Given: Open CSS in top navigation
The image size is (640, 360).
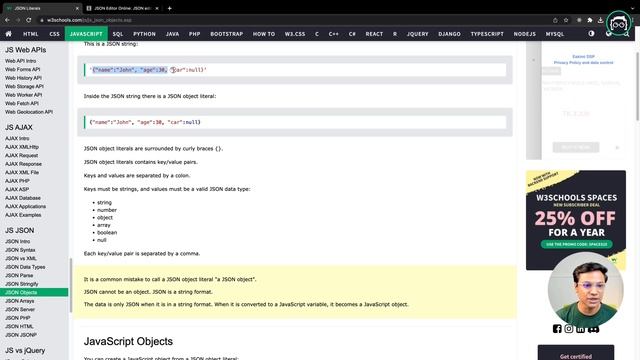Looking at the screenshot, I should pyautogui.click(x=54, y=34).
